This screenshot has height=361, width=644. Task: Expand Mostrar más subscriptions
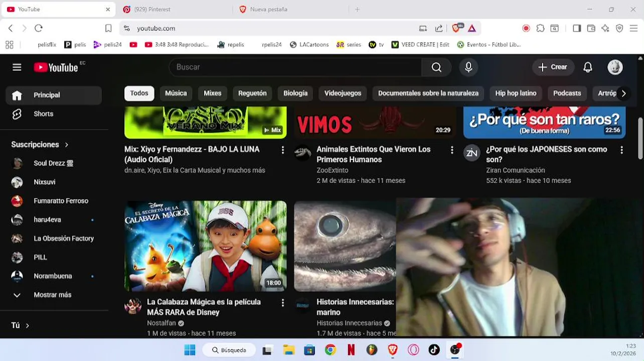[x=54, y=295]
